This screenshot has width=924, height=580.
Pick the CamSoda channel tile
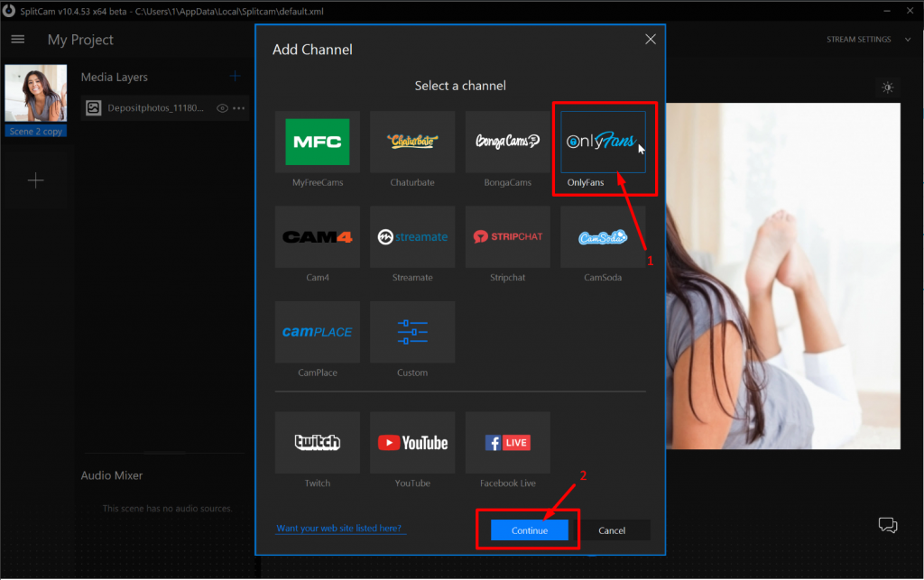coord(603,236)
